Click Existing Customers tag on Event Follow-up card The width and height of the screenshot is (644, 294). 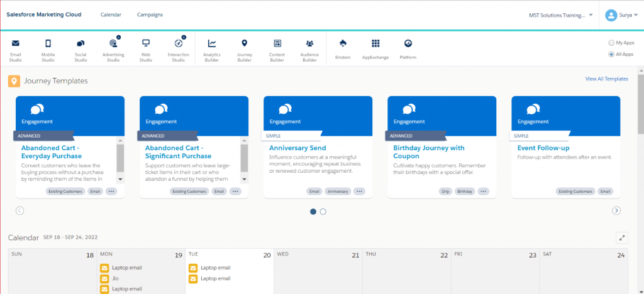pyautogui.click(x=575, y=191)
